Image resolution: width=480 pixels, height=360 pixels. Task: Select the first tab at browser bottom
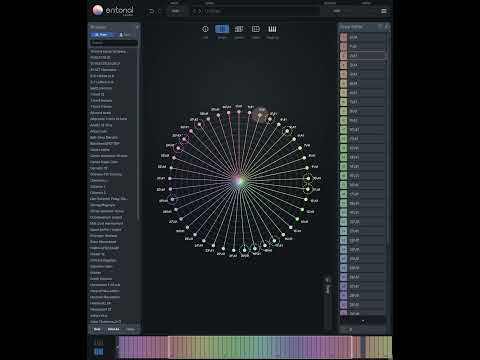point(97,329)
